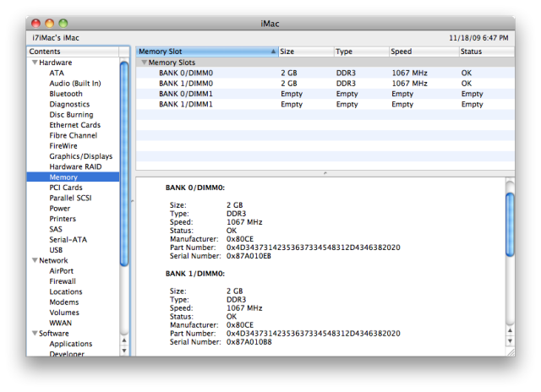Click the sidebar scrollbar up arrow
Image resolution: width=541 pixels, height=392 pixels.
click(x=124, y=340)
